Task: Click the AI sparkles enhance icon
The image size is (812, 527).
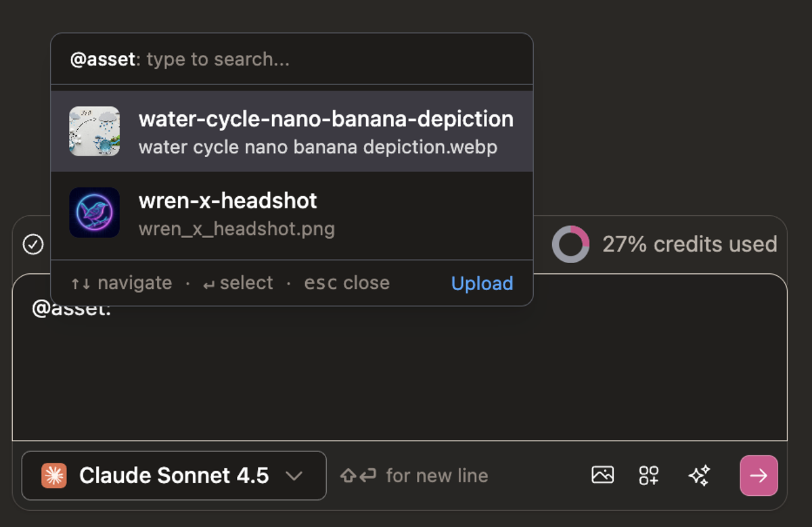Action: tap(698, 475)
